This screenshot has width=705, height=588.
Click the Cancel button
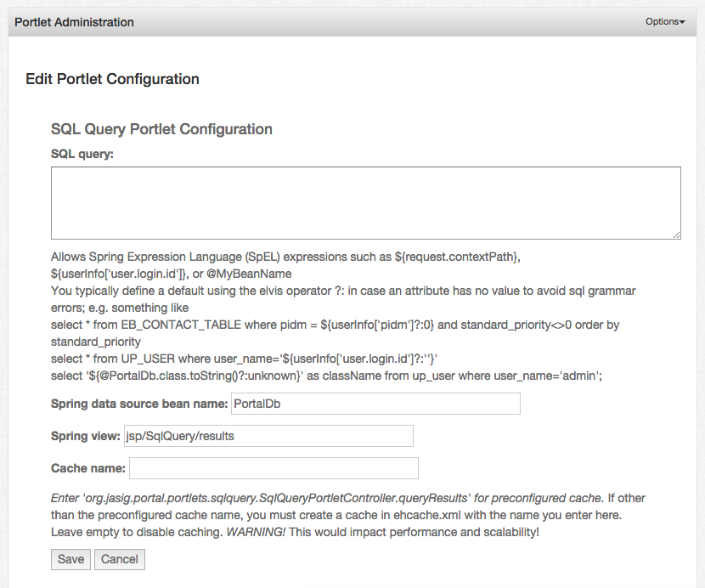[x=119, y=559]
